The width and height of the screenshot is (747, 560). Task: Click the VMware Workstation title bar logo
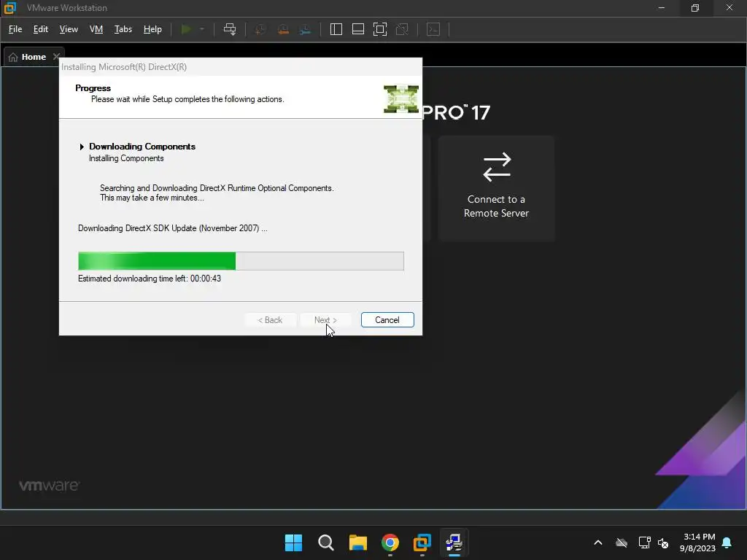[9, 7]
